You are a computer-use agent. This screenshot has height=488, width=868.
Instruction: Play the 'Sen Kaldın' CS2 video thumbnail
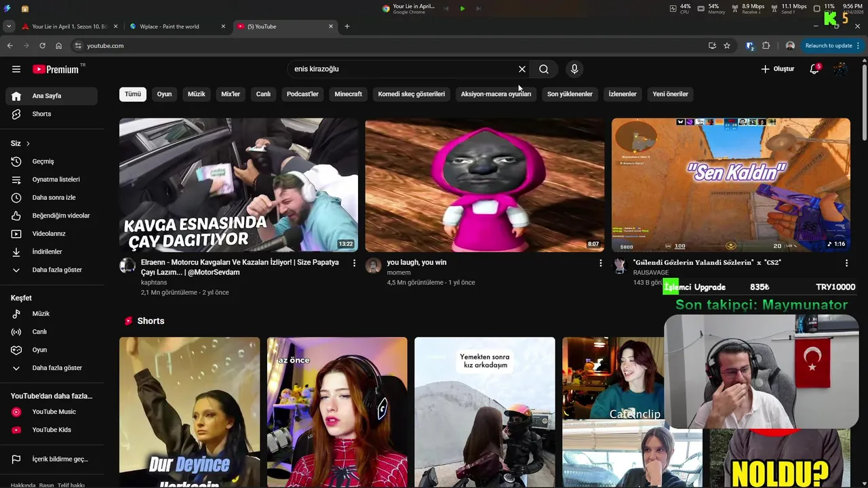[x=731, y=185]
